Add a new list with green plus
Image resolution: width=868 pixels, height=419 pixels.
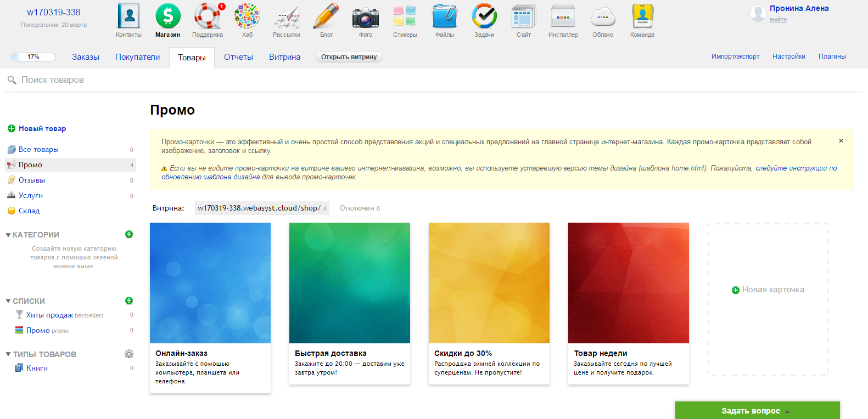(x=129, y=301)
